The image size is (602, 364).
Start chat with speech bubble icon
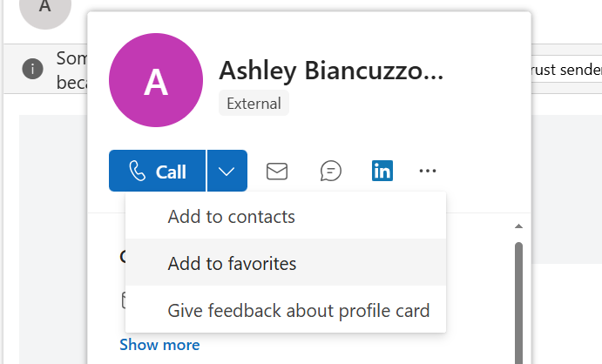(330, 171)
